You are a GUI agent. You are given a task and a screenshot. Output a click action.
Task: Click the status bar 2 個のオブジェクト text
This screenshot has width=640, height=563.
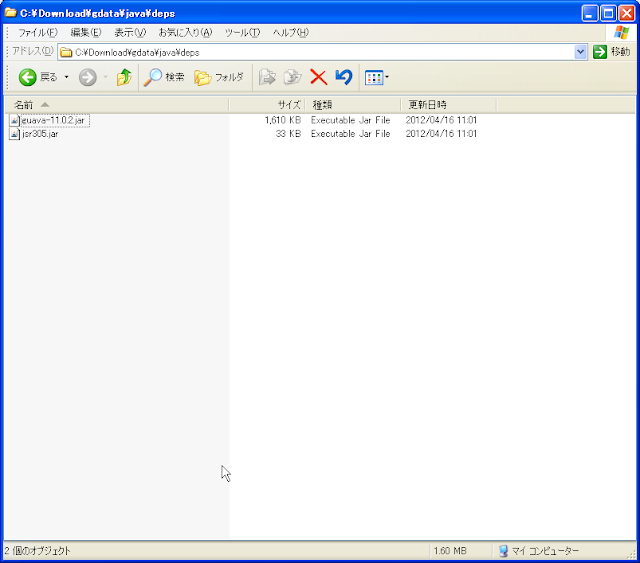(38, 551)
